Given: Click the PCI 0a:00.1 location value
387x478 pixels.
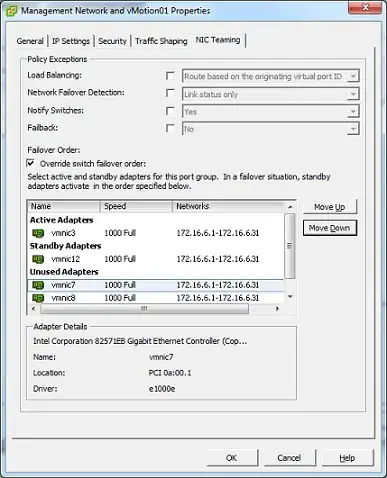Looking at the screenshot, I should 170,373.
